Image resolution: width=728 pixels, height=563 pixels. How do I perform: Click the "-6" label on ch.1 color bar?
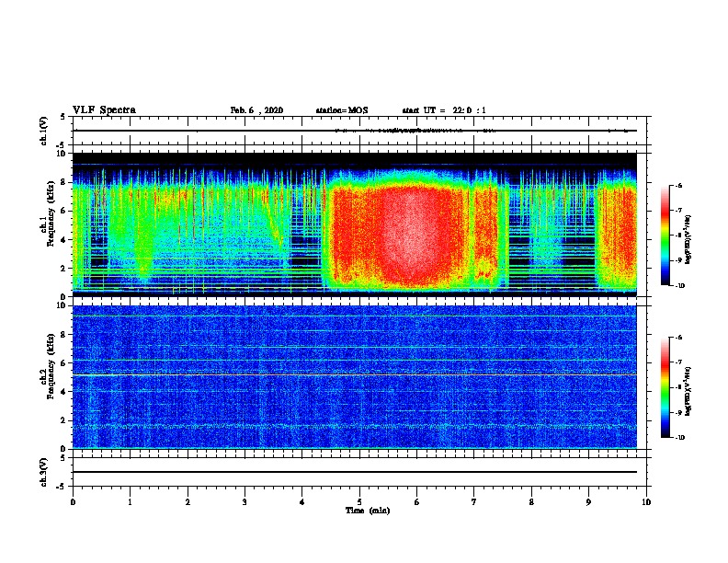(x=679, y=186)
